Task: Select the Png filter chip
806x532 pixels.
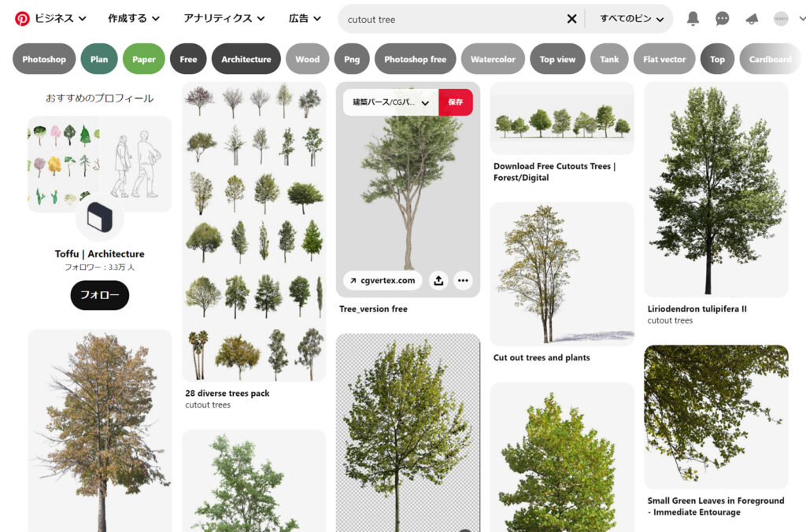Action: tap(352, 59)
